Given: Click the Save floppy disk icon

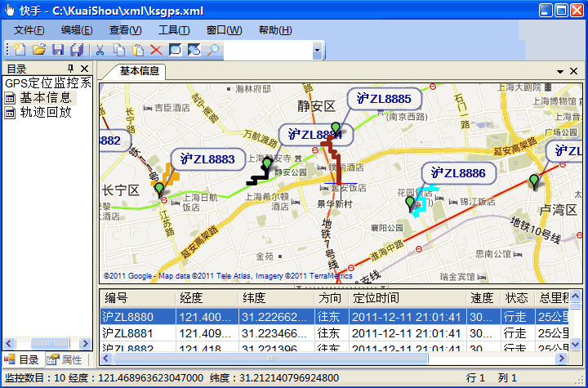Looking at the screenshot, I should click(x=58, y=50).
